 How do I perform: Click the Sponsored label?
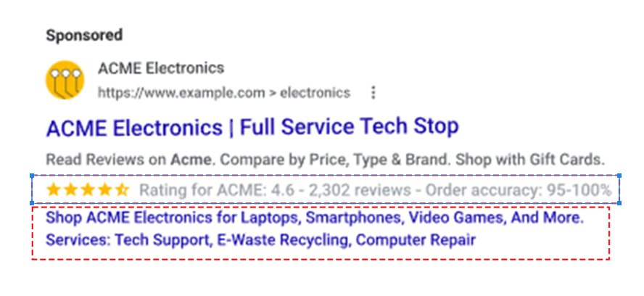[x=84, y=35]
